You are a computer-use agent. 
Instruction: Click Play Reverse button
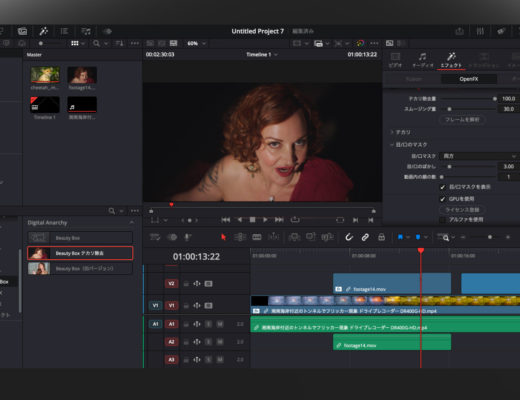point(239,220)
